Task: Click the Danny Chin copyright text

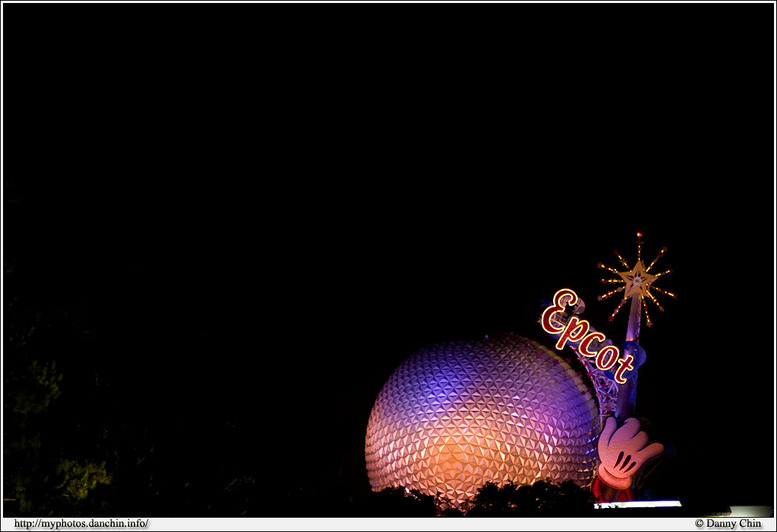Action: click(x=728, y=523)
